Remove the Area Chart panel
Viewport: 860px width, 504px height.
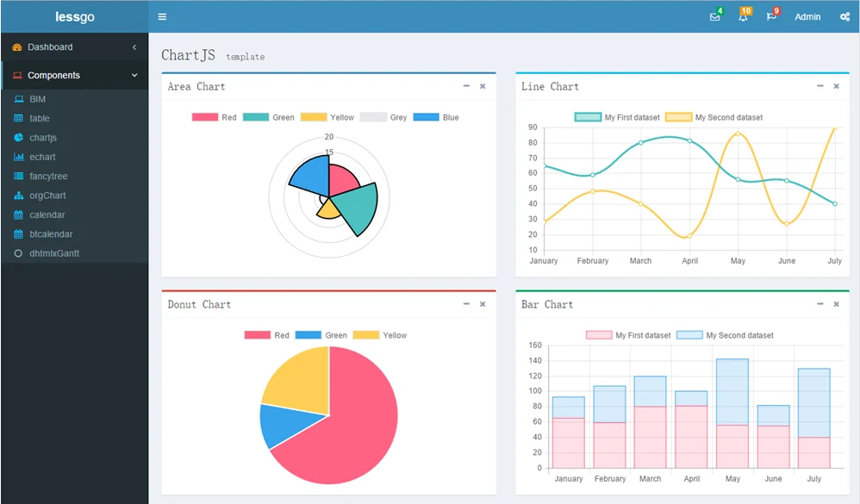point(483,86)
